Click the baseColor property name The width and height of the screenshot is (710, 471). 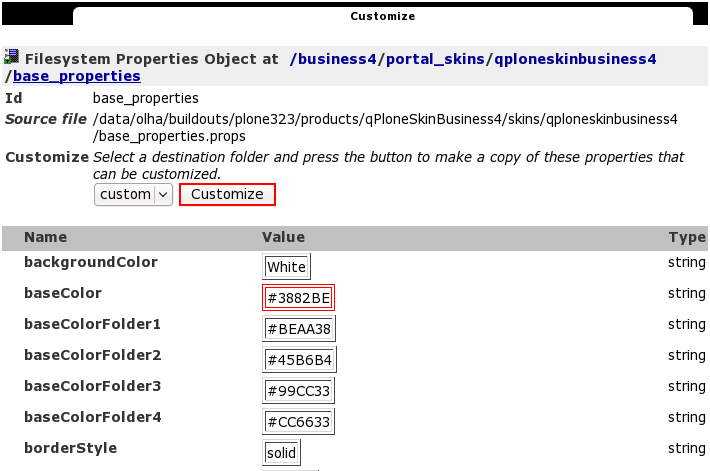[x=63, y=294]
